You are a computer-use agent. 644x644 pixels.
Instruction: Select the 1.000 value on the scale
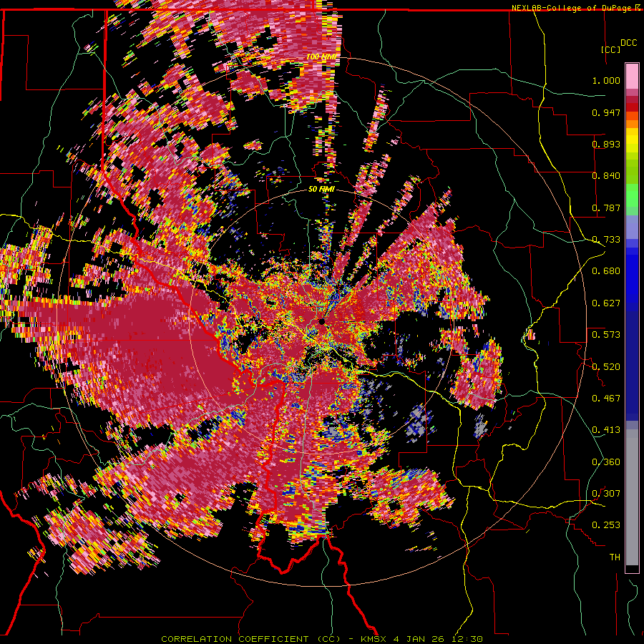click(606, 80)
